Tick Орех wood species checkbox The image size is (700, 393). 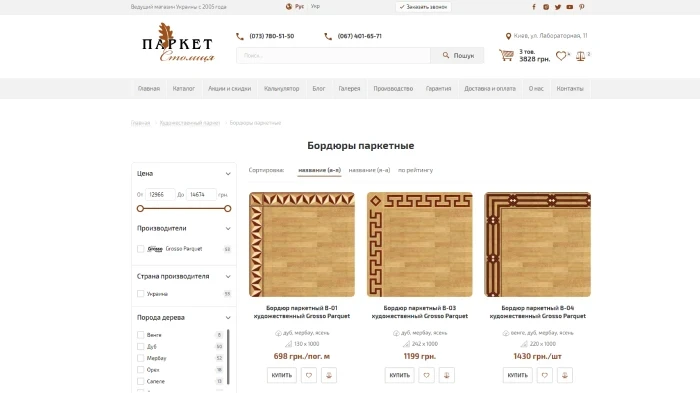141,370
